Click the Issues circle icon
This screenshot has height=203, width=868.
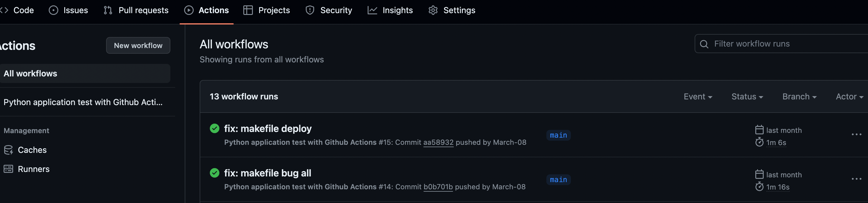(53, 10)
